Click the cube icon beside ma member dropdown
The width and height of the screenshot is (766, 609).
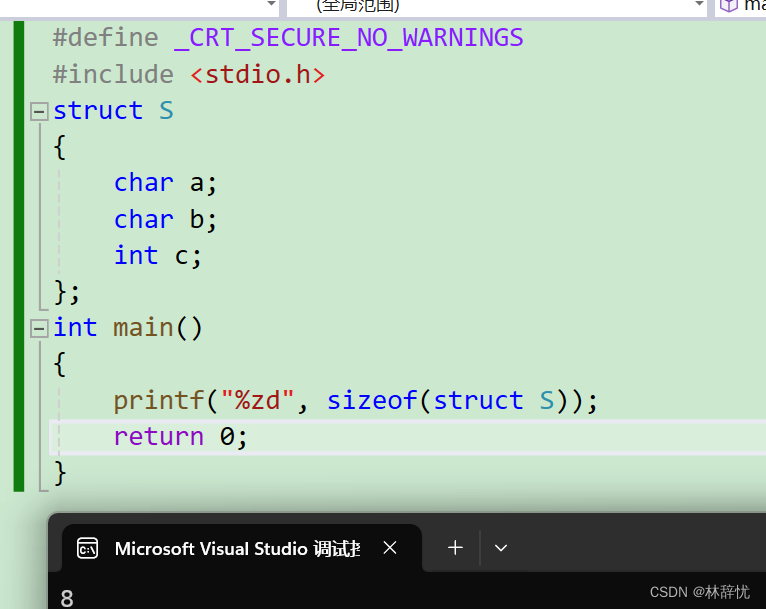coord(728,6)
